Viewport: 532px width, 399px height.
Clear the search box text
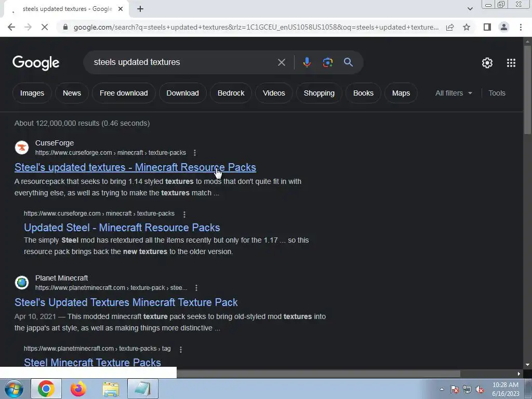281,62
